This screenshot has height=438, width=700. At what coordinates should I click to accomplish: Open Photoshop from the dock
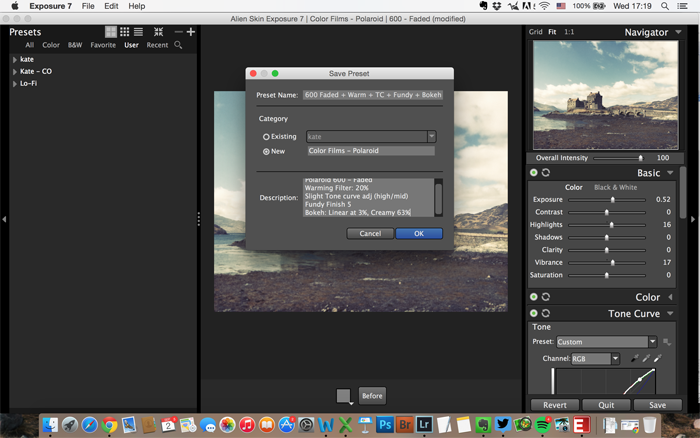[384, 424]
